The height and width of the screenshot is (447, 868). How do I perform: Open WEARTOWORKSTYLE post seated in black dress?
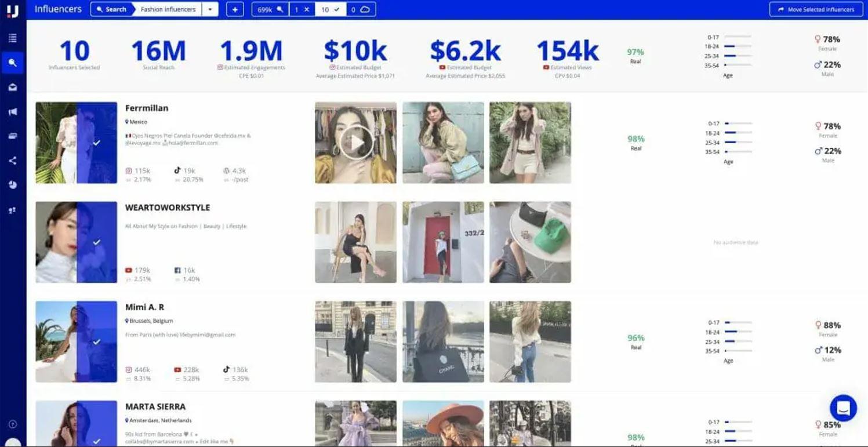click(355, 242)
